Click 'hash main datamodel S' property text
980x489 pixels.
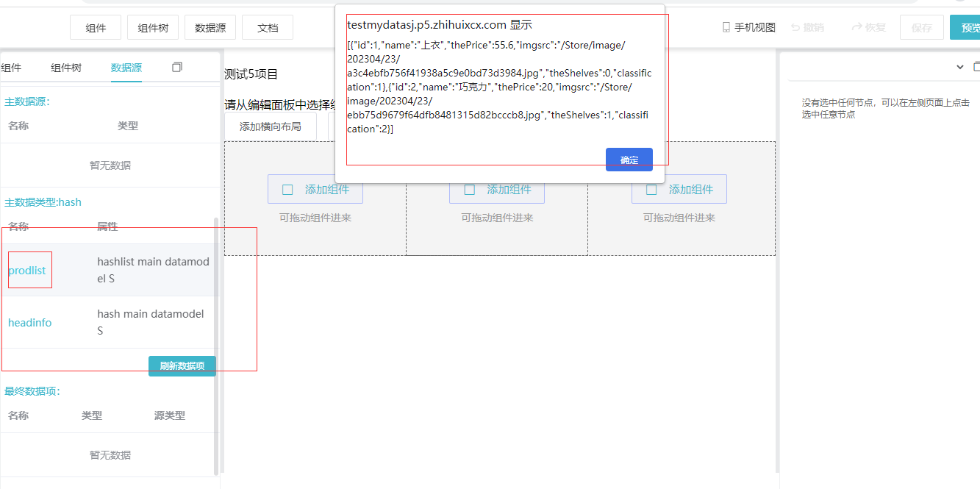[x=151, y=322]
